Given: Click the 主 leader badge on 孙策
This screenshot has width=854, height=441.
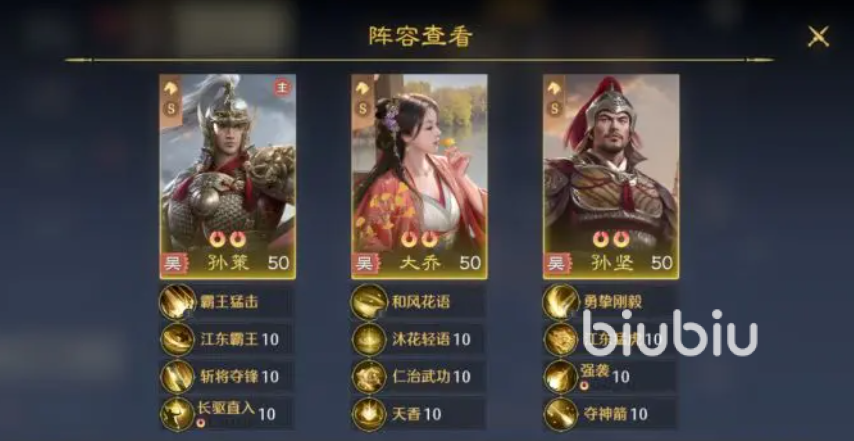Looking at the screenshot, I should [x=282, y=87].
